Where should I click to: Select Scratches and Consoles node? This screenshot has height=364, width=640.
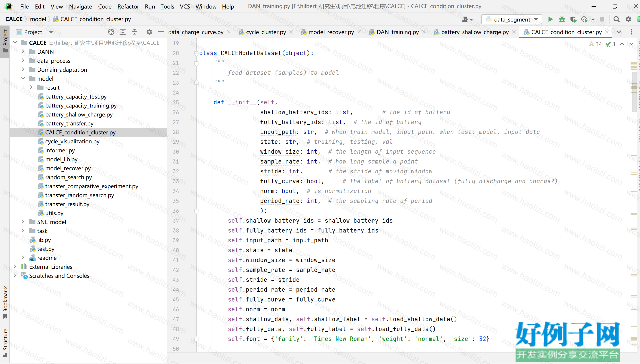pyautogui.click(x=59, y=276)
